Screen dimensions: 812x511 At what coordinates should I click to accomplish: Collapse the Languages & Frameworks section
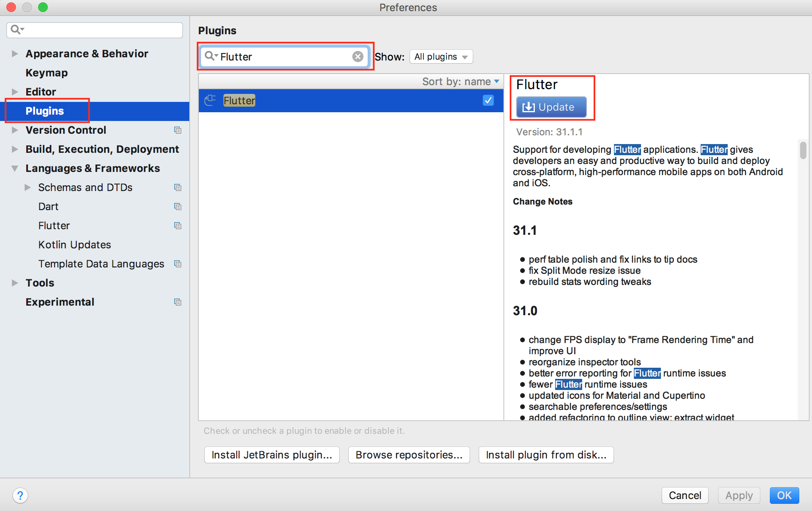(x=15, y=168)
